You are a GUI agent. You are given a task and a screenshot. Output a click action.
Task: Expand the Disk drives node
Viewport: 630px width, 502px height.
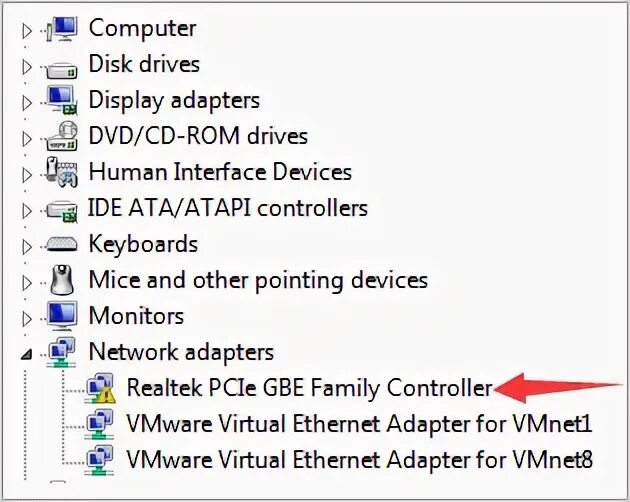coord(27,65)
